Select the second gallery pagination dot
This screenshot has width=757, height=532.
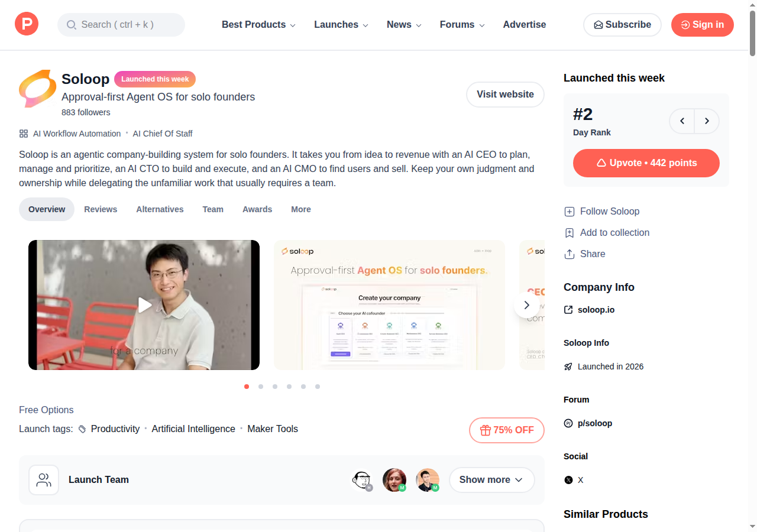point(261,387)
